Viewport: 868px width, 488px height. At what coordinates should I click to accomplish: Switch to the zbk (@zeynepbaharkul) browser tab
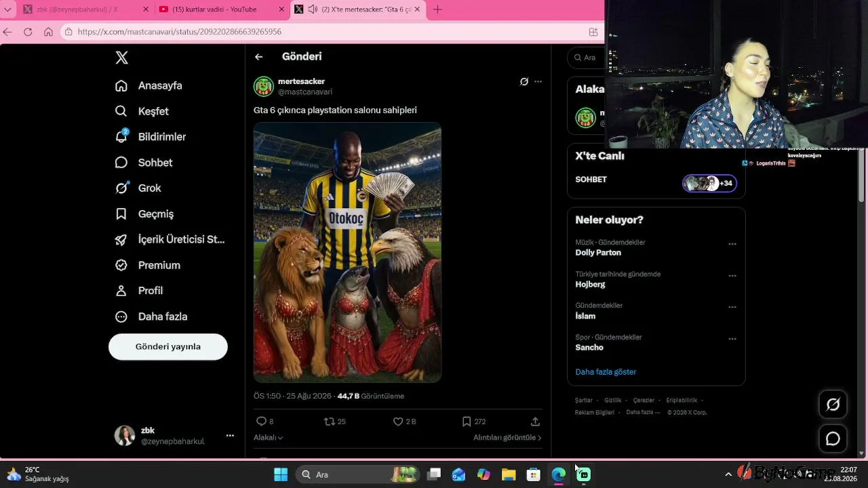tap(85, 9)
